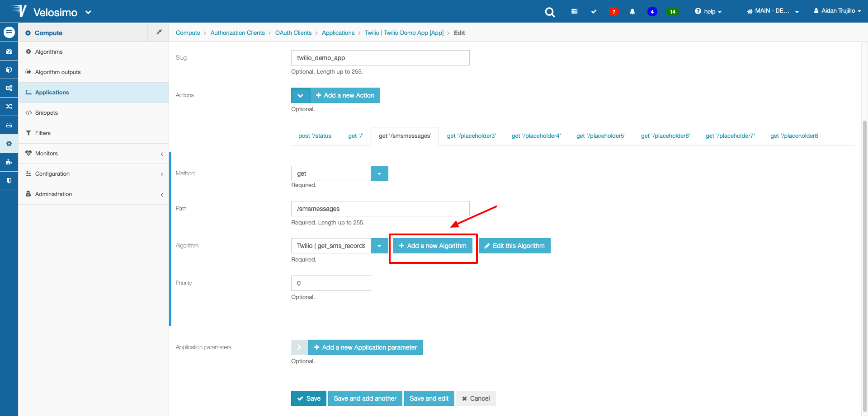
Task: Switch to the get '/' tab
Action: click(x=356, y=136)
